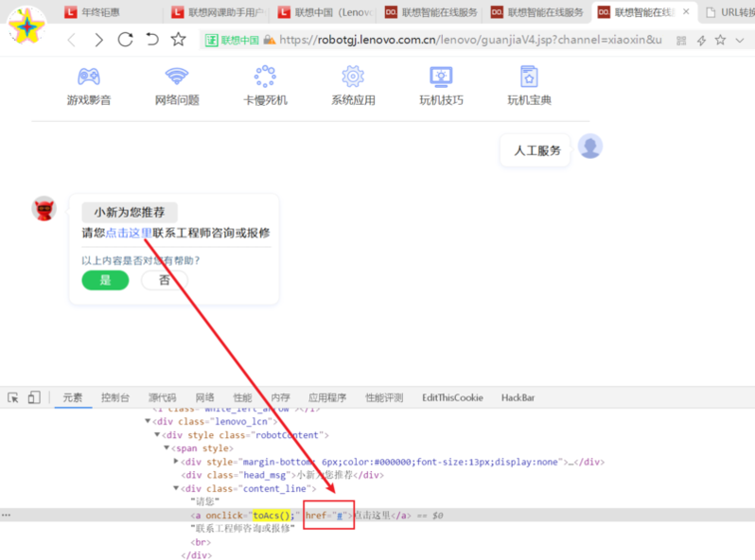Collapse the content_line div tree node
Screen dimensions: 755x560
[176, 488]
